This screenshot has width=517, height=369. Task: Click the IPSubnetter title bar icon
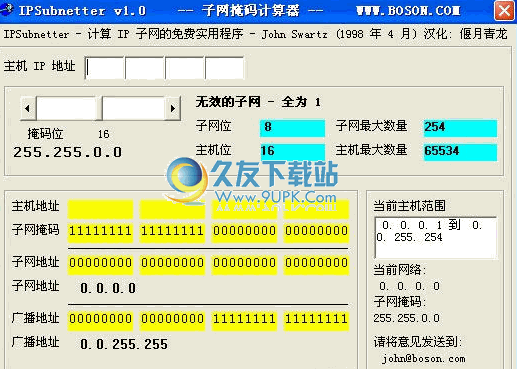click(7, 10)
